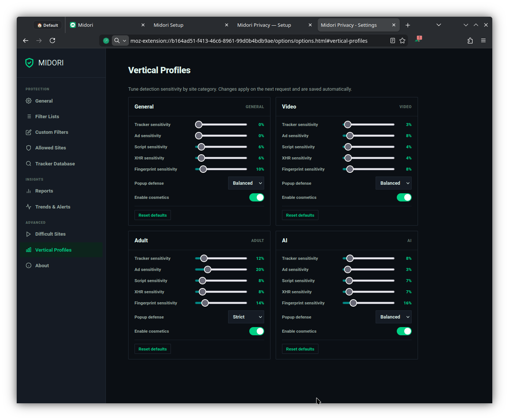Reload the page with the refresh icon
This screenshot has width=509, height=420.
pos(52,41)
